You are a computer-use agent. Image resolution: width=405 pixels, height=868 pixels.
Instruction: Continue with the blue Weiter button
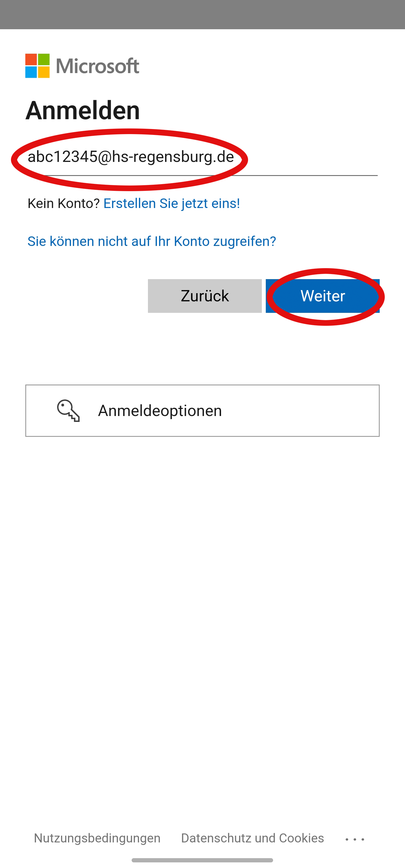tap(323, 296)
